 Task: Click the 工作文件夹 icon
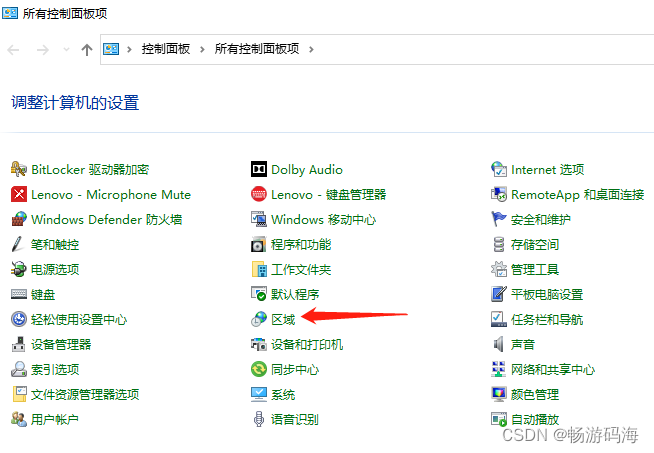tap(259, 269)
